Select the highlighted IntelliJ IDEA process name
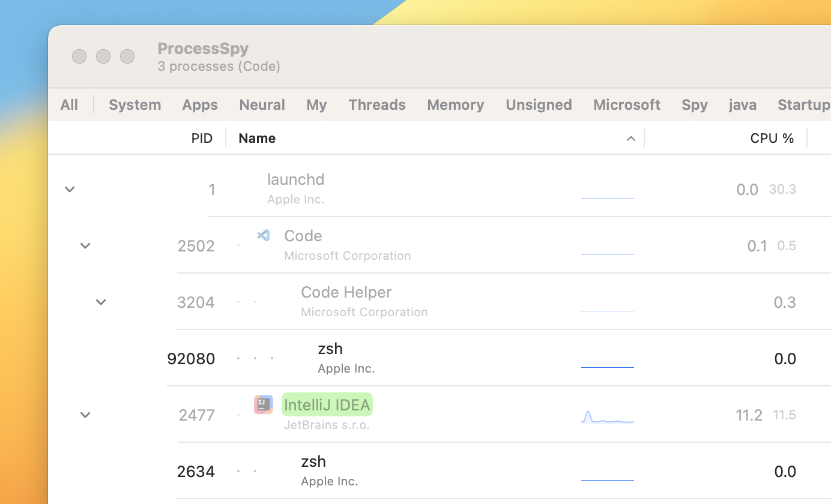 coord(327,404)
